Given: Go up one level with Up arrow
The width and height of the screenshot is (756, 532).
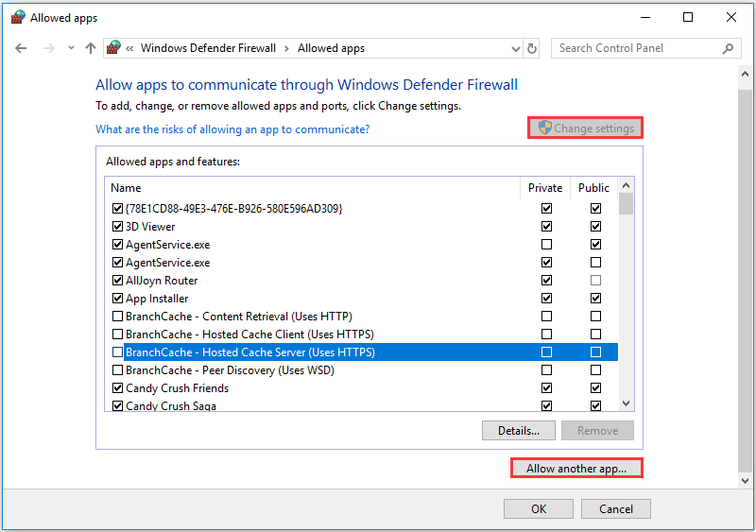Looking at the screenshot, I should pos(91,48).
